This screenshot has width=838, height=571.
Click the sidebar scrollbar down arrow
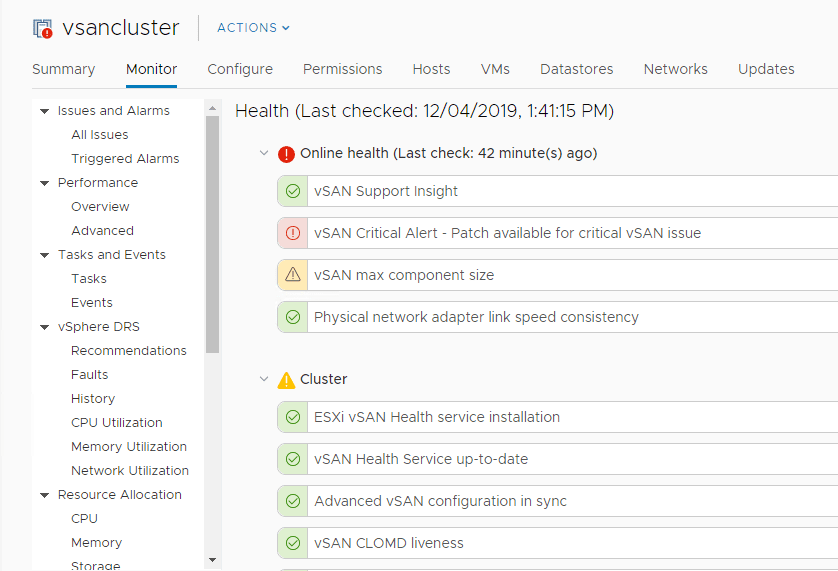212,560
